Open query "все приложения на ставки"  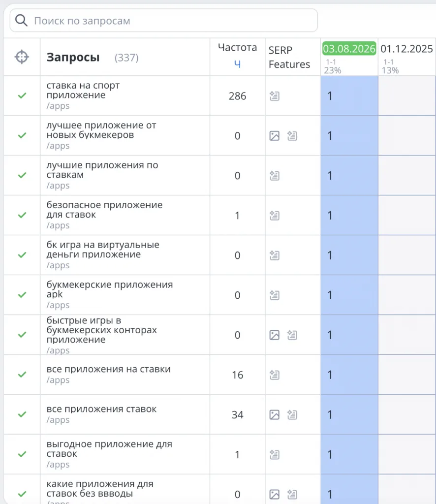click(109, 369)
